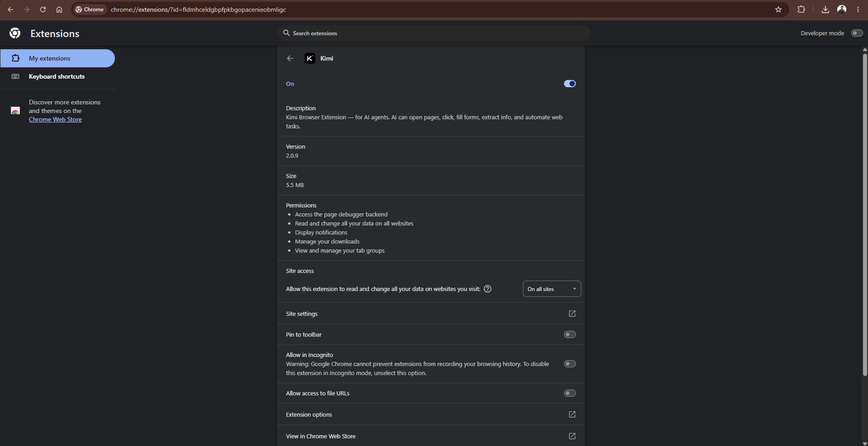868x446 pixels.
Task: Click the address bar URL
Action: (x=198, y=9)
